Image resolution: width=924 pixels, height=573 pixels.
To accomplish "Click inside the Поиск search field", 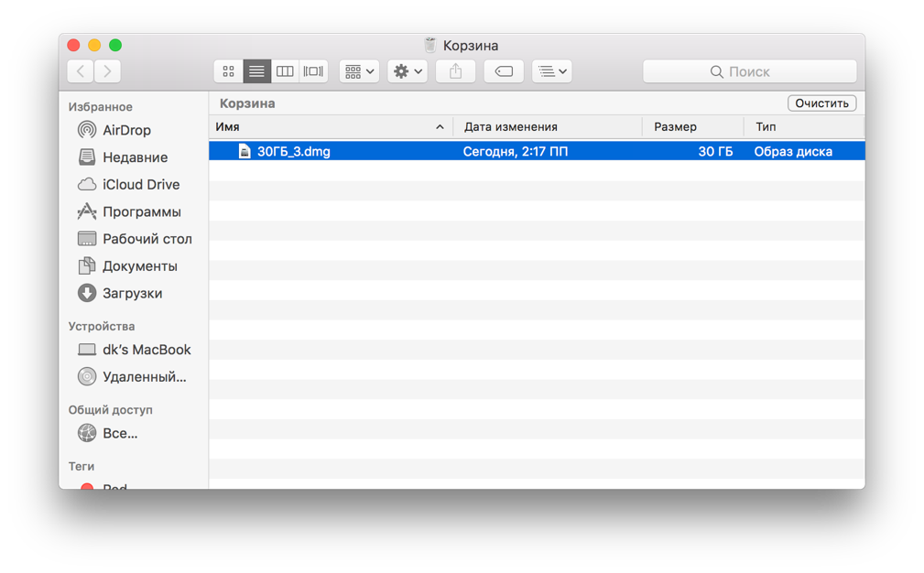I will click(x=750, y=70).
